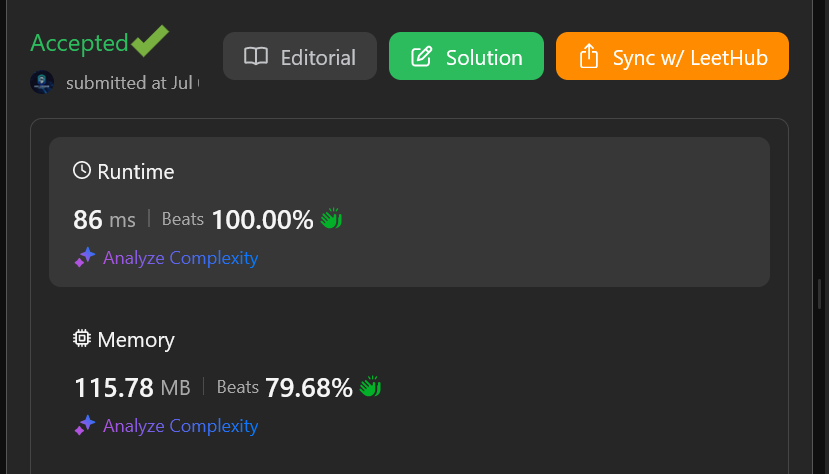This screenshot has height=474, width=829.
Task: Analyze Complexity for Runtime
Action: click(x=180, y=258)
